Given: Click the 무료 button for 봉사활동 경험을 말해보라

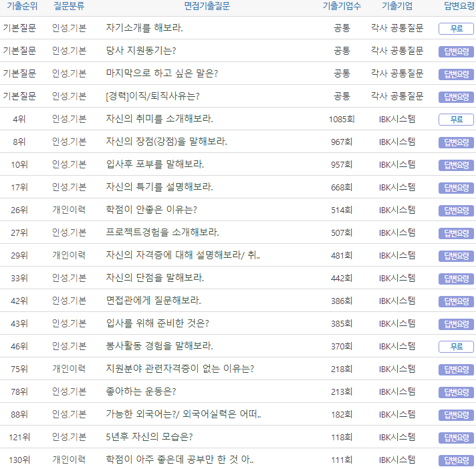Looking at the screenshot, I should click(456, 346).
